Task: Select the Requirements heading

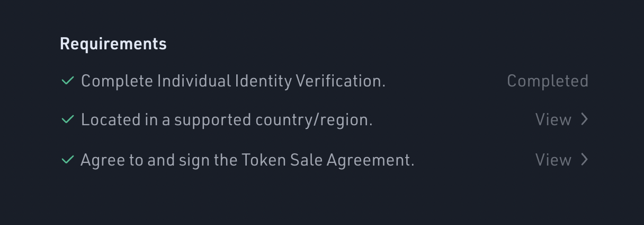Action: click(113, 44)
